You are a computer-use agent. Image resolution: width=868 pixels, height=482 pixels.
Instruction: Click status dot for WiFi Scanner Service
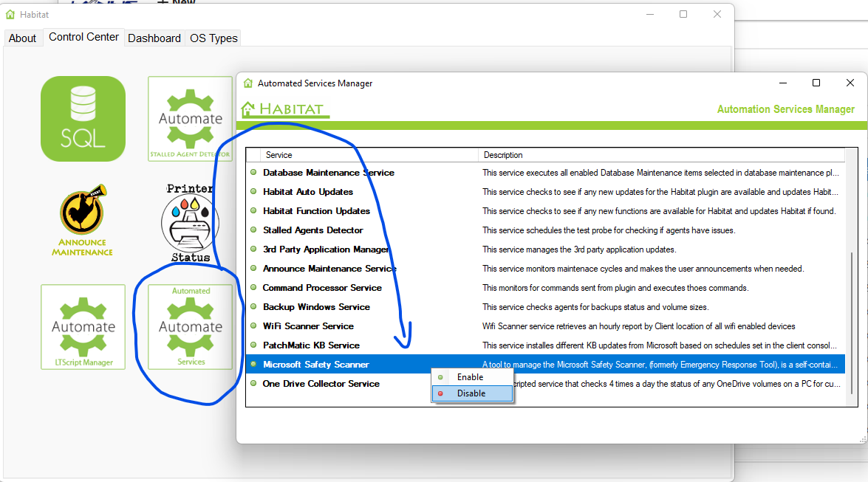(253, 326)
